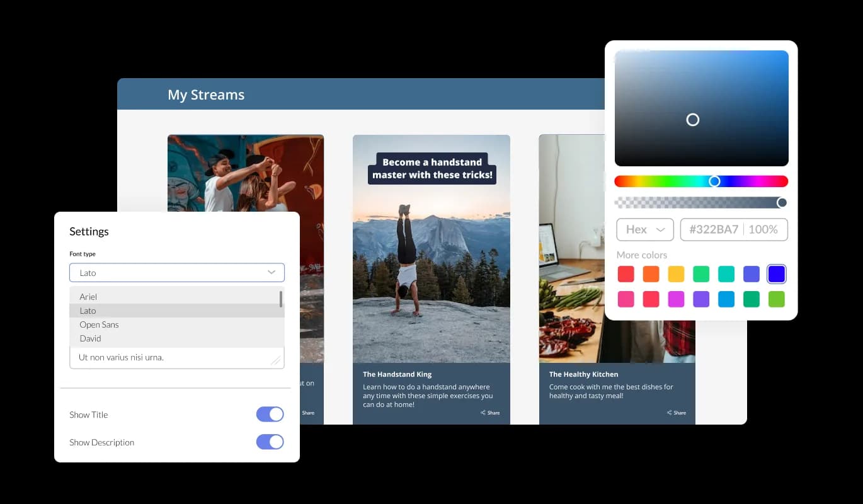Pick the sky blue swatch
This screenshot has height=504, width=863.
point(726,299)
